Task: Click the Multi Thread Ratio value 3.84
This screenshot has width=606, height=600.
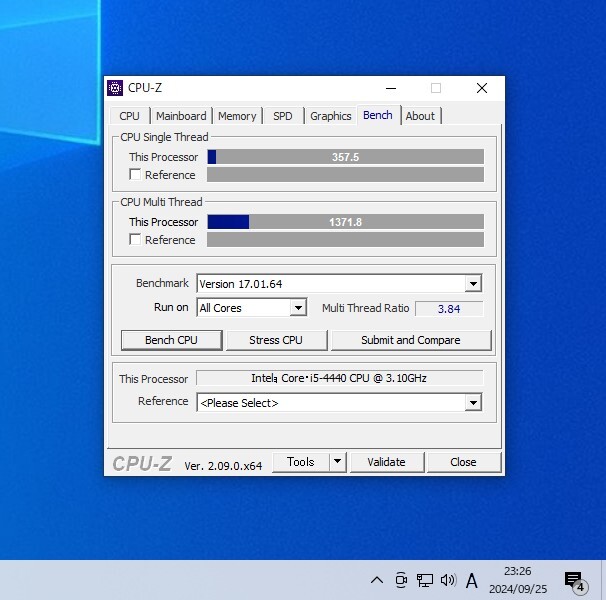Action: 449,309
